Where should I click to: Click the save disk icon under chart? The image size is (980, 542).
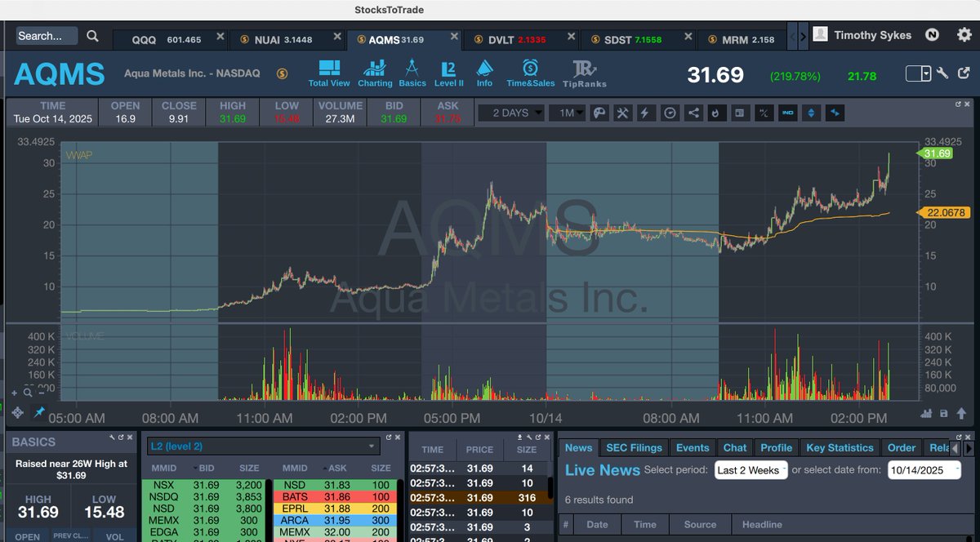(944, 414)
